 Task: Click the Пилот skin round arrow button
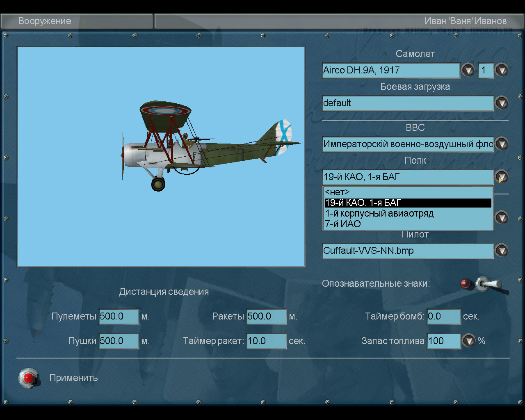(502, 251)
